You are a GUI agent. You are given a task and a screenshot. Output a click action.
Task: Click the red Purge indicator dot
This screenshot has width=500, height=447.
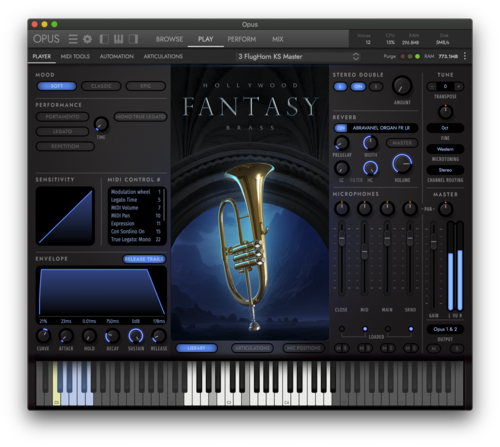tap(403, 56)
